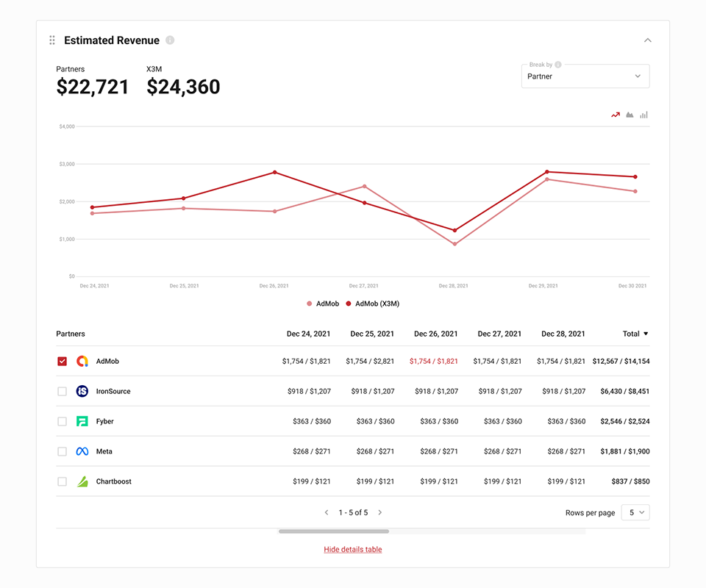Click the drag handle beside Estimated Revenue
The width and height of the screenshot is (706, 588).
(52, 40)
